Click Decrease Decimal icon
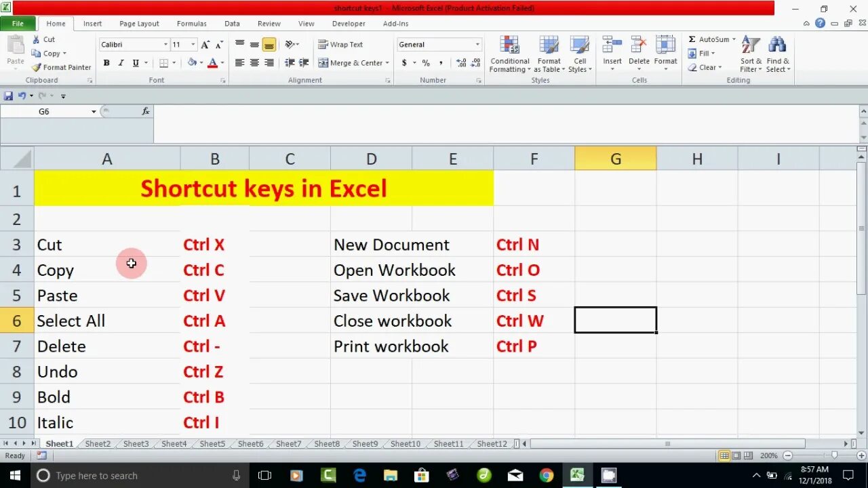The height and width of the screenshot is (488, 868). click(475, 63)
